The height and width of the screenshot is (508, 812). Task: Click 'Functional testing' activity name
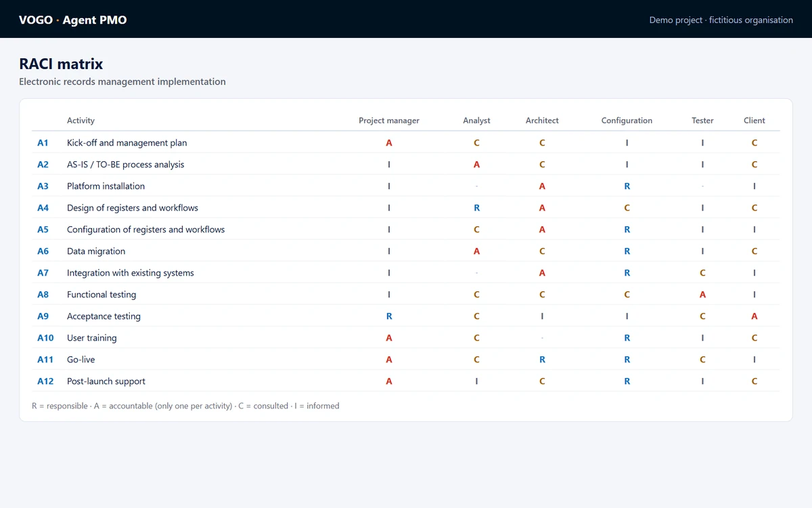pos(101,295)
